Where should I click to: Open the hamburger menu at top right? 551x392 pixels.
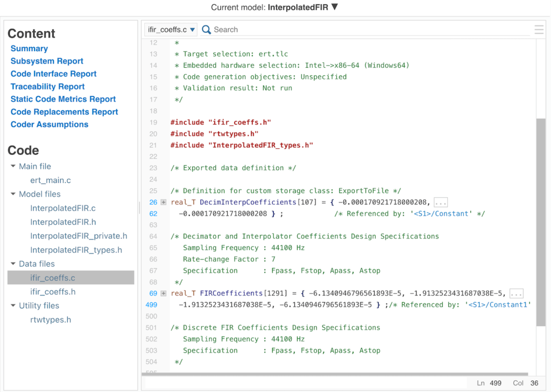[x=539, y=30]
